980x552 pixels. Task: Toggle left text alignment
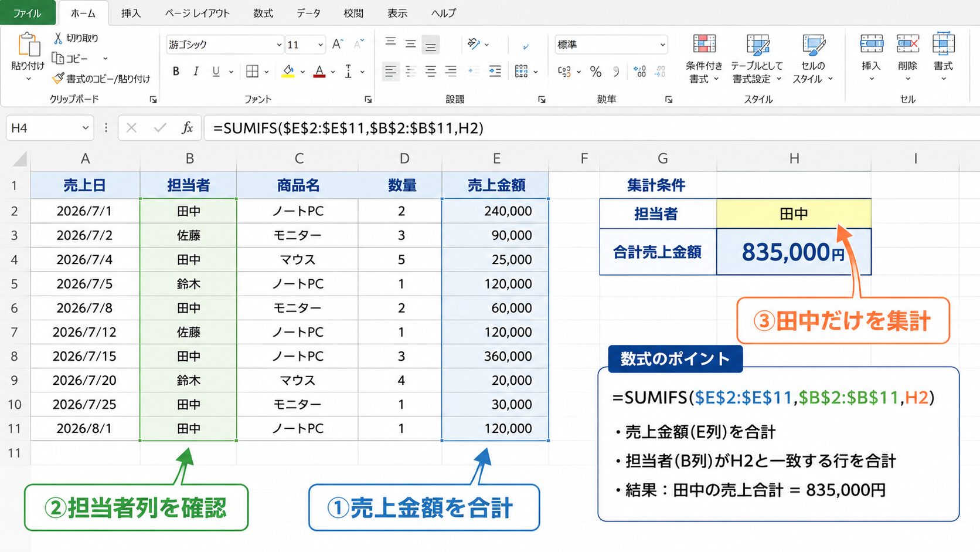(x=390, y=72)
